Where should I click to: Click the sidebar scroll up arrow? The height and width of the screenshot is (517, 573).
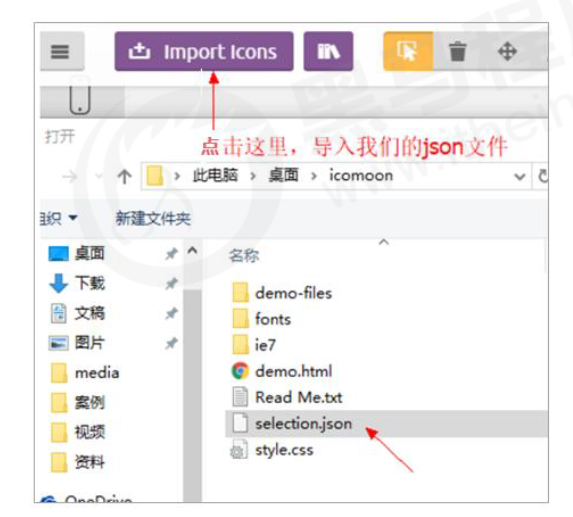(x=193, y=251)
